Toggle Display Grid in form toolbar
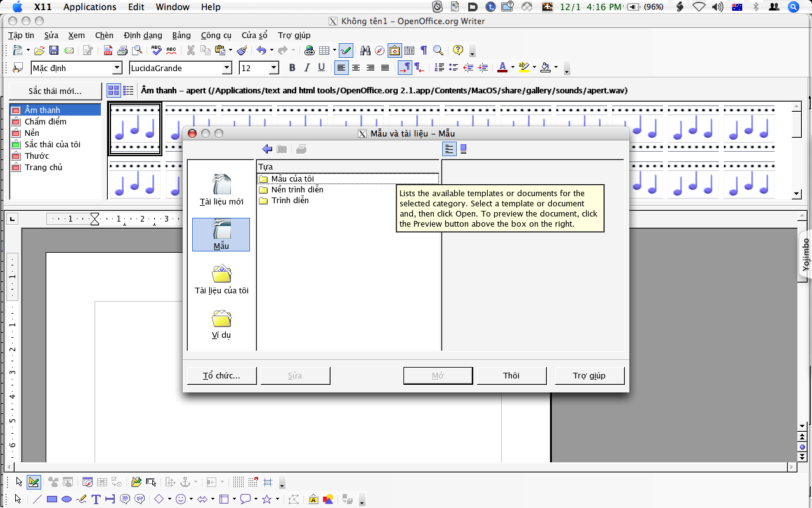812x508 pixels. tap(239, 482)
